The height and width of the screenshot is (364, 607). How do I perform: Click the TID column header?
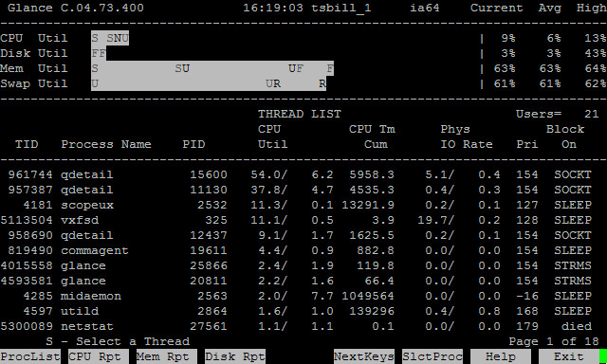[27, 144]
